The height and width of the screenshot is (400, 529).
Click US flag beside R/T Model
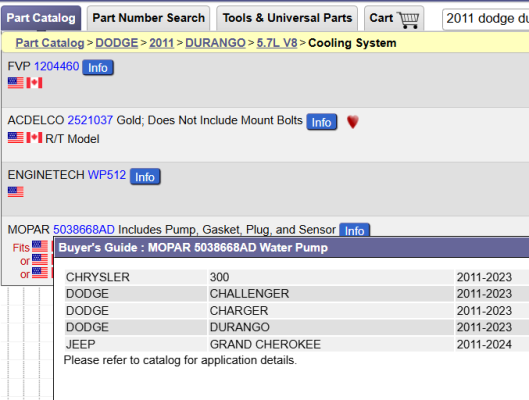click(x=16, y=138)
